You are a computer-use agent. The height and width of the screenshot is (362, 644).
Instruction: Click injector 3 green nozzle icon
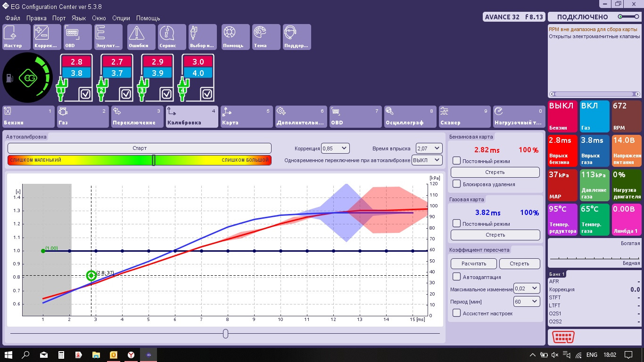pyautogui.click(x=142, y=90)
